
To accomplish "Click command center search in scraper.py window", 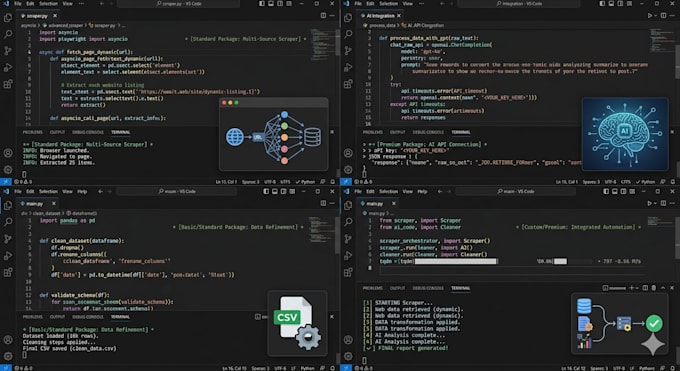I will coord(178,3).
